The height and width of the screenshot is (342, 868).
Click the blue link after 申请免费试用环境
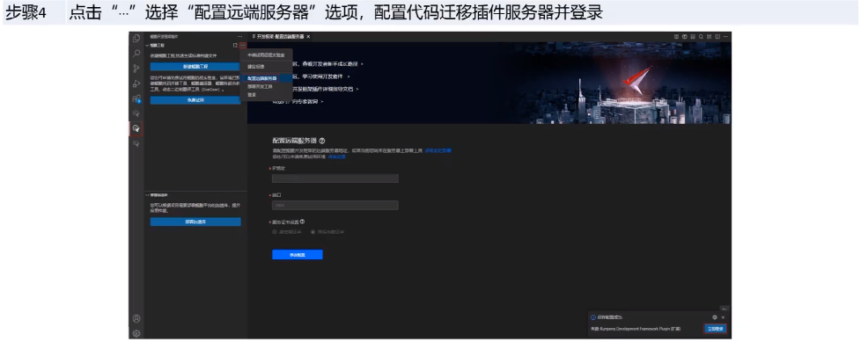click(x=336, y=156)
